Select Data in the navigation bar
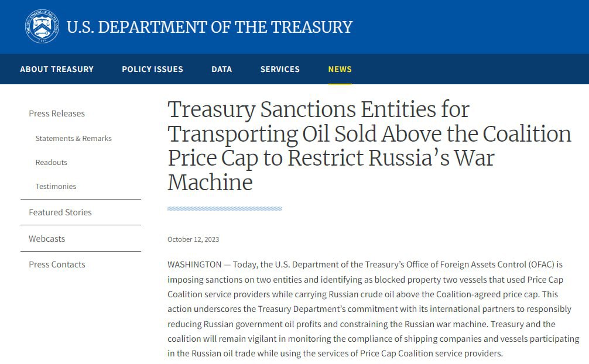 (221, 69)
